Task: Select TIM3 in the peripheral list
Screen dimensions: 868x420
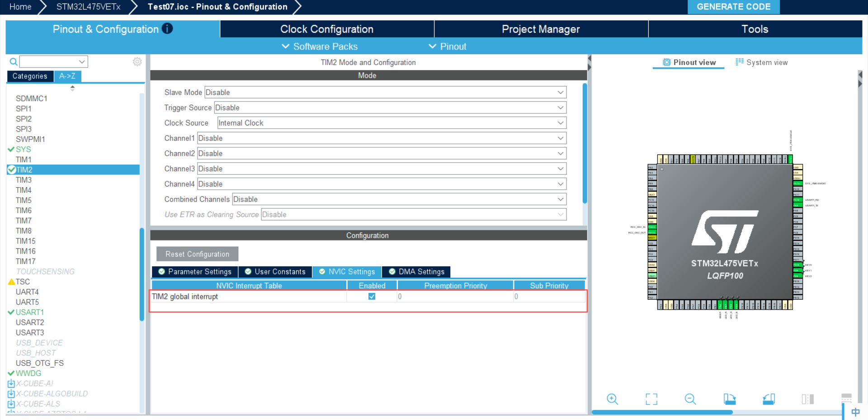Action: click(24, 180)
